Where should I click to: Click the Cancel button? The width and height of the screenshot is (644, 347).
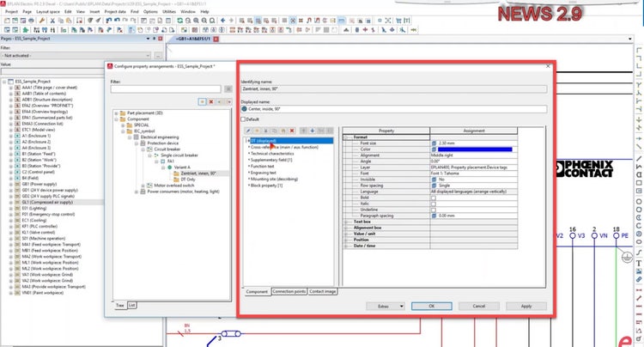479,305
